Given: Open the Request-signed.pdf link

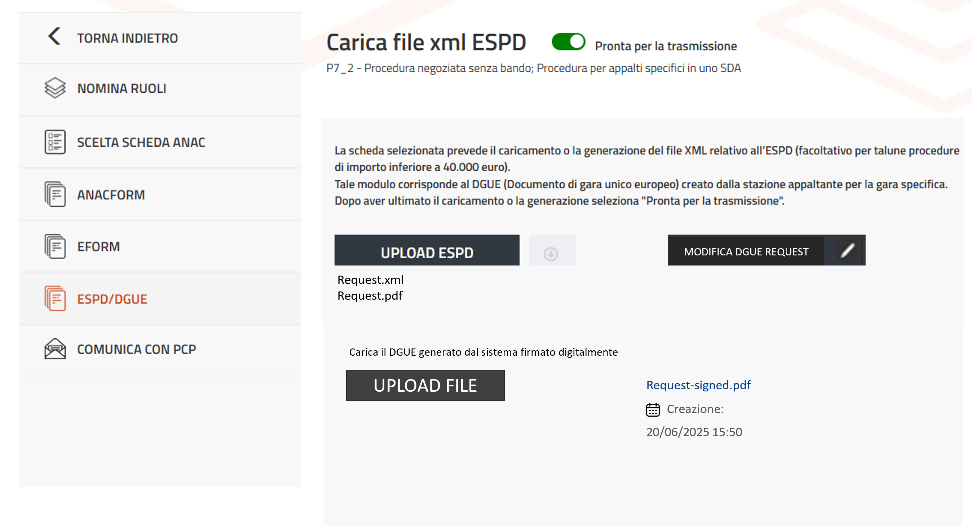Looking at the screenshot, I should pyautogui.click(x=699, y=385).
